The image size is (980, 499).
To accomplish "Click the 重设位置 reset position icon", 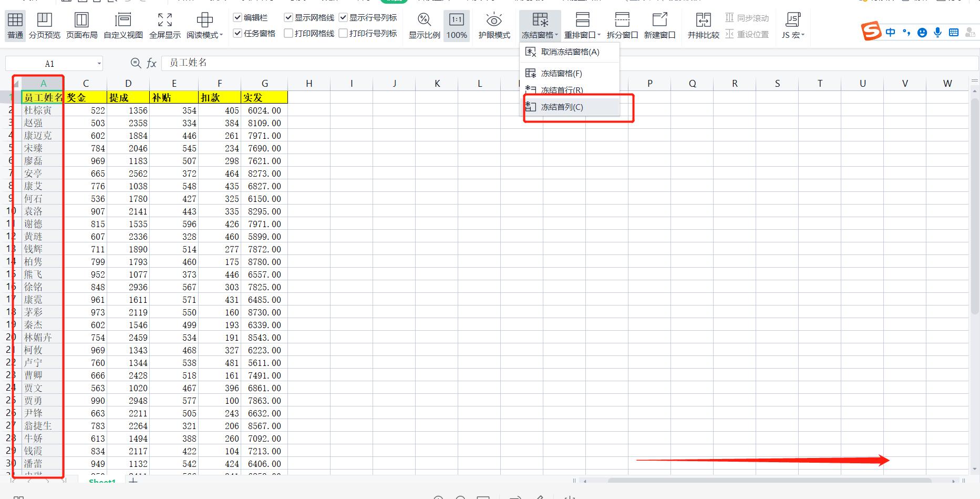I will (x=729, y=34).
